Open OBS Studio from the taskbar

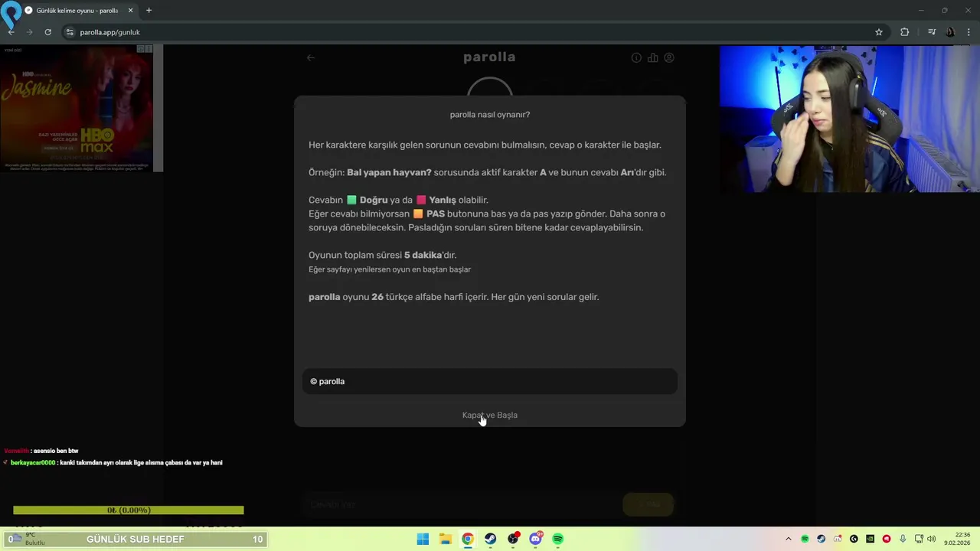point(513,540)
